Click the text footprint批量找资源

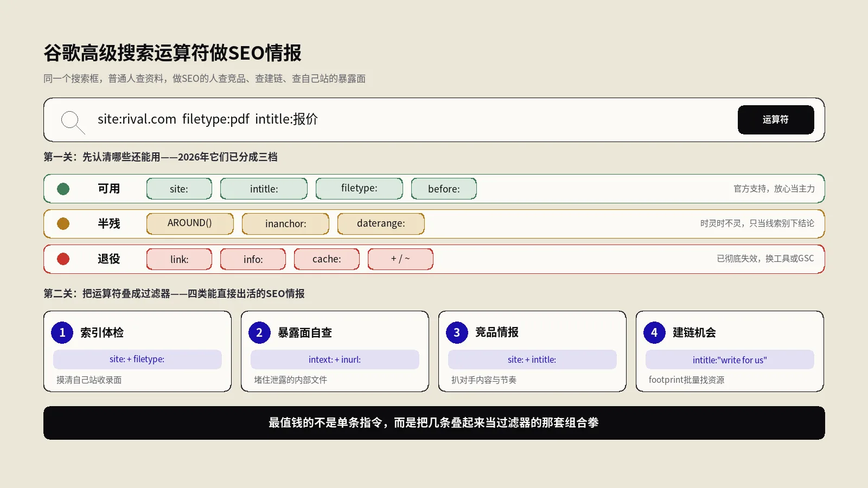coord(687,380)
